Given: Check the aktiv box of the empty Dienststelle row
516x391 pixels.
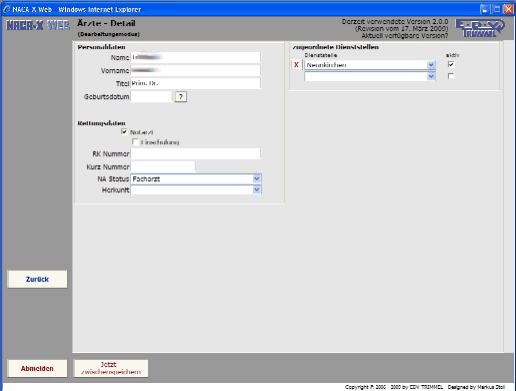Looking at the screenshot, I should tap(451, 76).
